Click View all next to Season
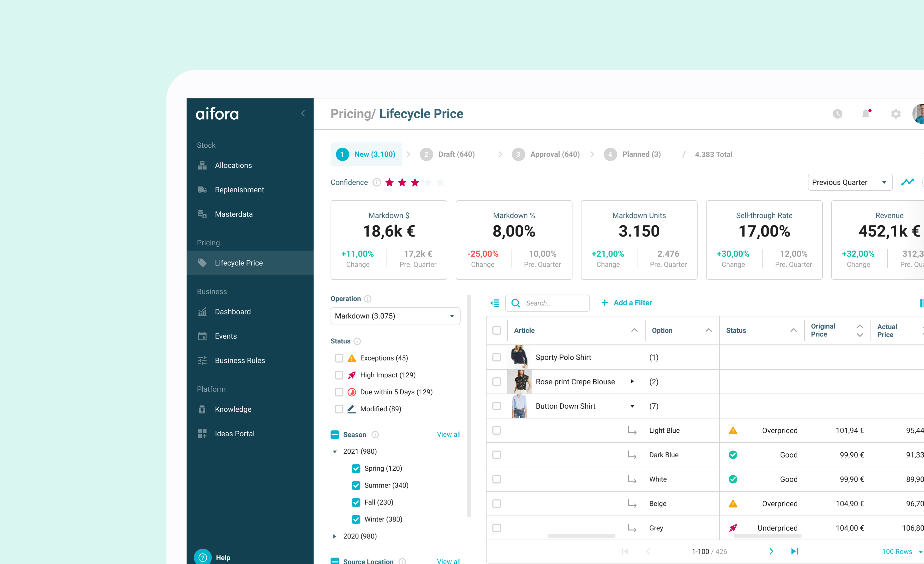 pos(448,435)
